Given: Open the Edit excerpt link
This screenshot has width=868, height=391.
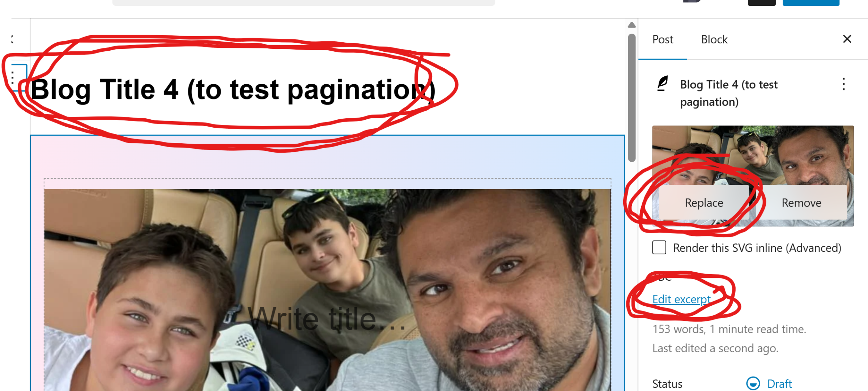Looking at the screenshot, I should [x=681, y=299].
